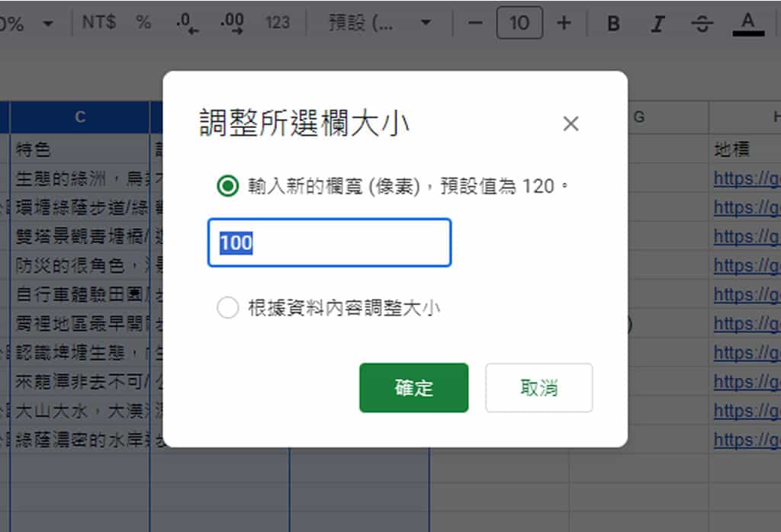
Task: Close the resize column dialog with X
Action: point(570,123)
